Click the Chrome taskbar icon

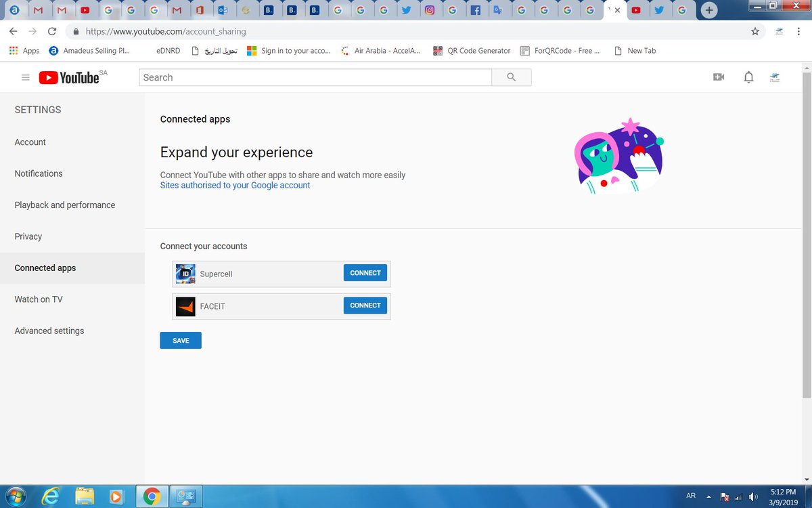(x=151, y=496)
